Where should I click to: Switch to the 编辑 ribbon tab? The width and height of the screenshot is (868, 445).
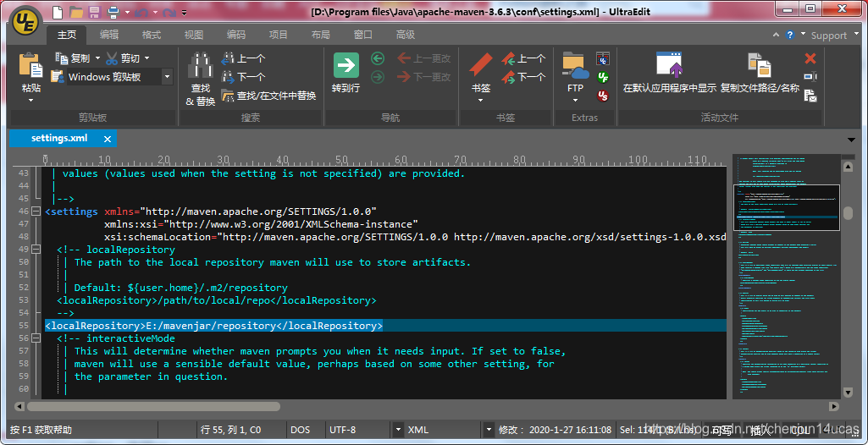109,35
